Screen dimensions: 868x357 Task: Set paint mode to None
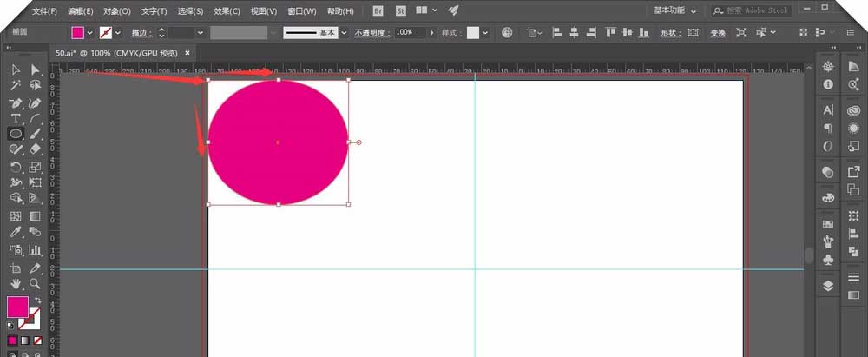point(37,340)
